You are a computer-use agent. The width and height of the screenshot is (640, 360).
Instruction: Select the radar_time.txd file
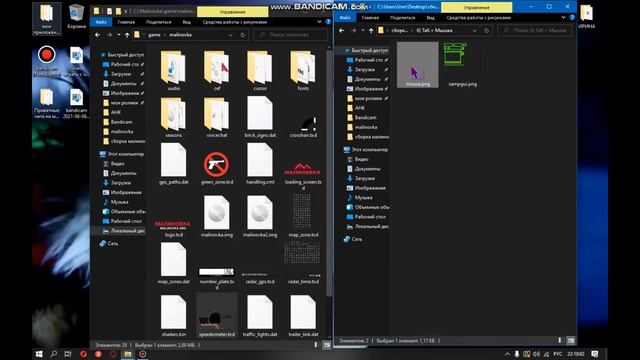pyautogui.click(x=303, y=263)
